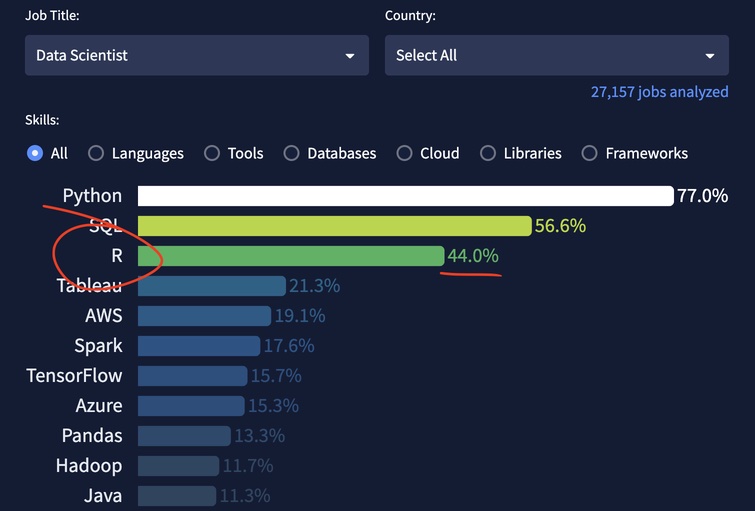Select the Databases radio option
This screenshot has height=511, width=755.
[291, 153]
